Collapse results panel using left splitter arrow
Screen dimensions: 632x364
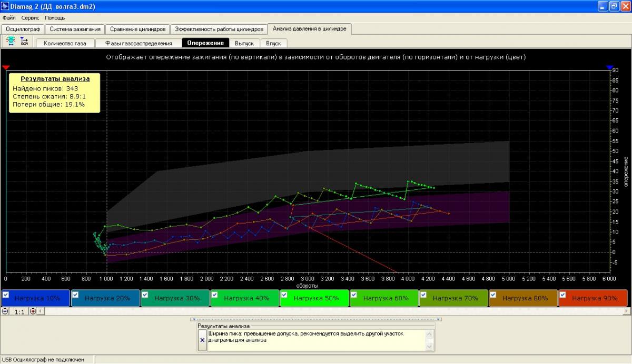point(193,319)
